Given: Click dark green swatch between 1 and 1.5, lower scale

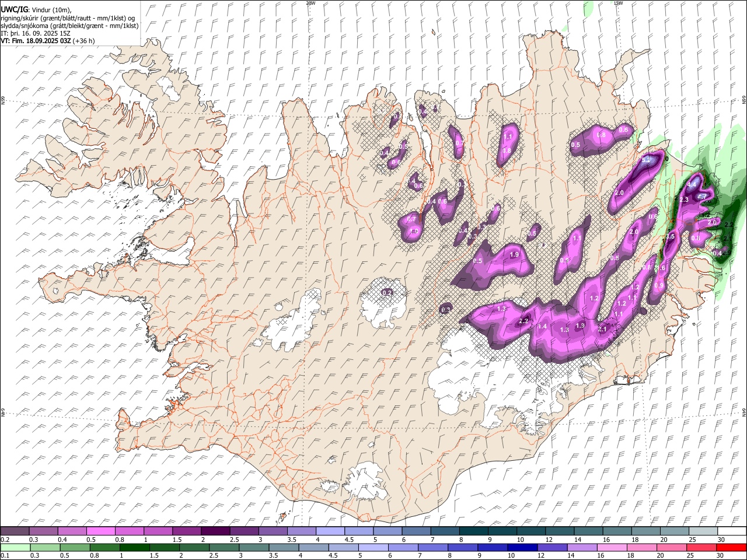Looking at the screenshot, I should 135,548.
